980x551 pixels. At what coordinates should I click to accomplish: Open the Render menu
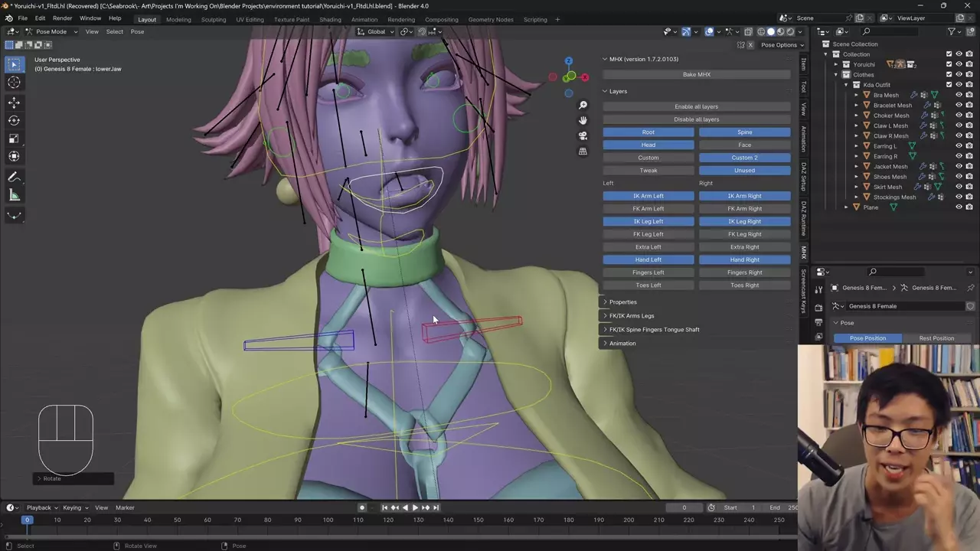click(x=62, y=18)
